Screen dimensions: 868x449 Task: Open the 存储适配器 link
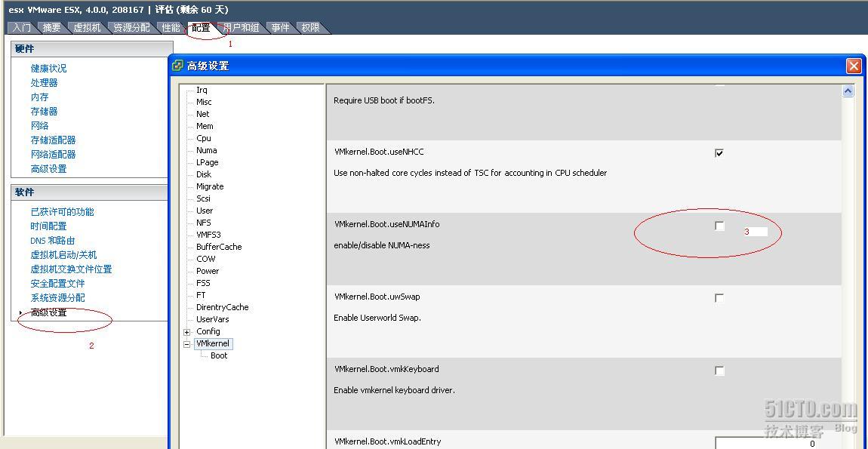53,140
